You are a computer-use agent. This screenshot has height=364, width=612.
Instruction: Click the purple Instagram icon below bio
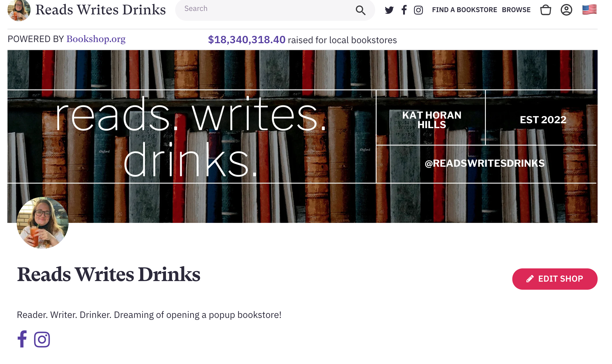tap(42, 340)
